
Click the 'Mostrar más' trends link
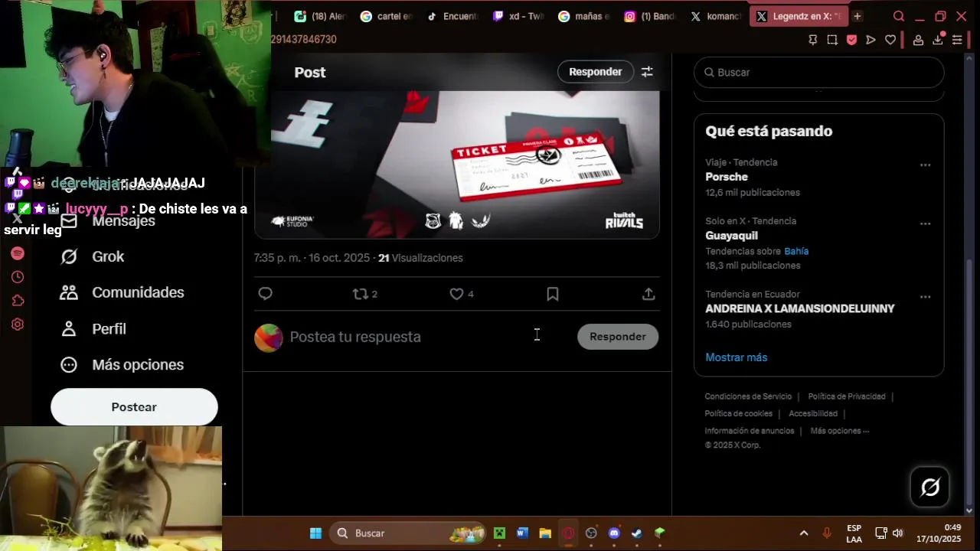tap(736, 357)
